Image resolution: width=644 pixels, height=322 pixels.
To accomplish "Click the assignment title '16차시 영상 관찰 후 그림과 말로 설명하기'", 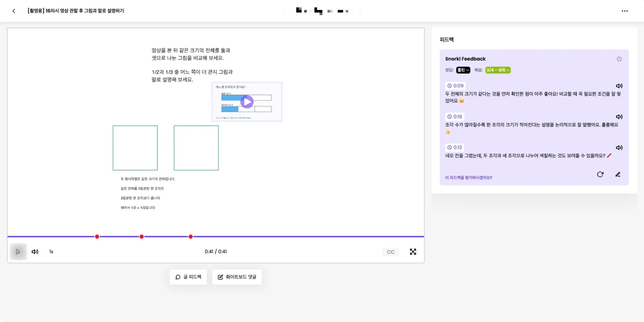I will [85, 11].
